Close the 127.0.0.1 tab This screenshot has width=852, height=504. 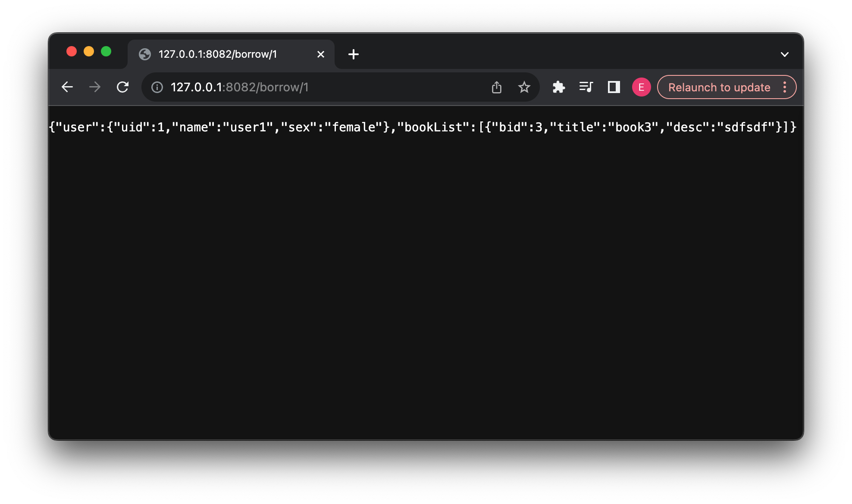click(x=320, y=54)
